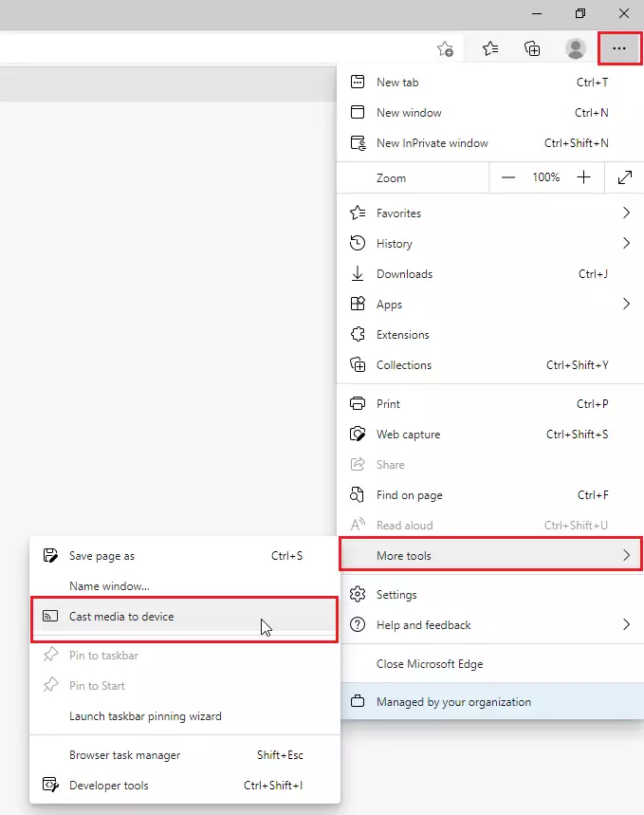Choose Find on page entry
Viewport: 644px width, 815px height.
tap(490, 495)
